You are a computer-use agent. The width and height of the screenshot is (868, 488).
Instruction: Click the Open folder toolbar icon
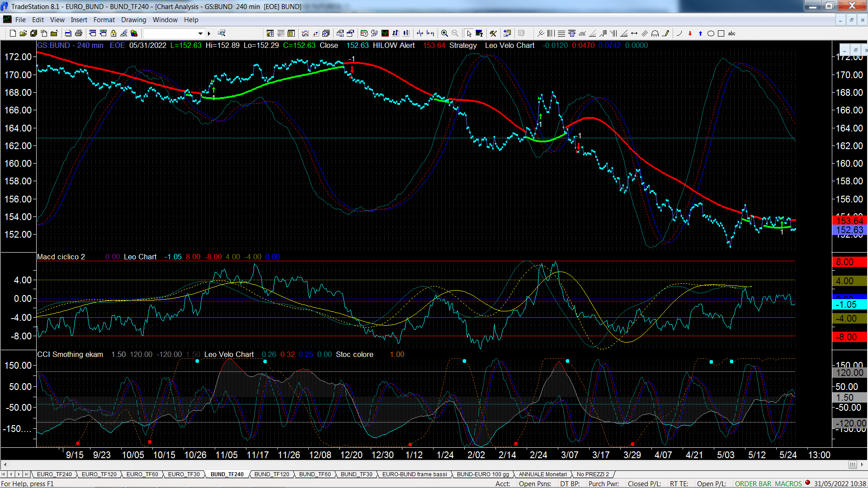tap(23, 33)
